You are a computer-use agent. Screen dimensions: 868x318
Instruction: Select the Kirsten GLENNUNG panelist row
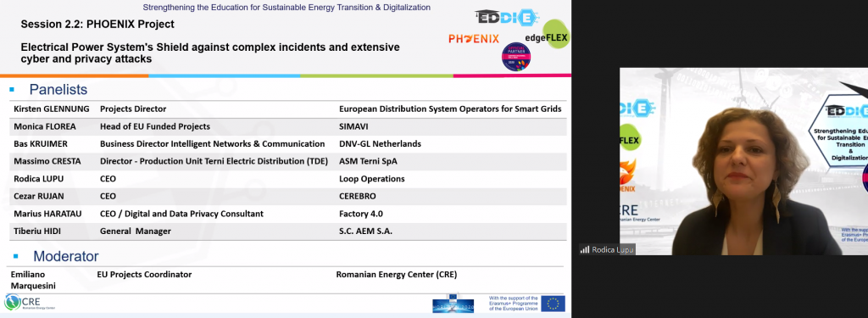pyautogui.click(x=288, y=109)
